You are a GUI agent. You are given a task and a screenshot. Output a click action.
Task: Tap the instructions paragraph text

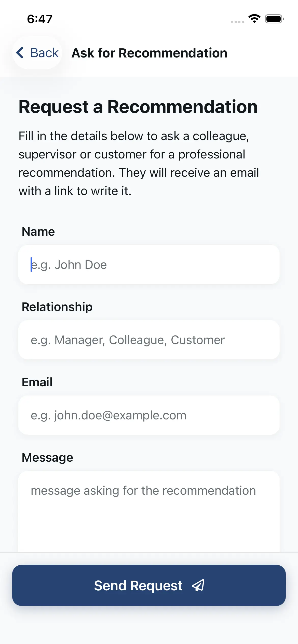139,163
